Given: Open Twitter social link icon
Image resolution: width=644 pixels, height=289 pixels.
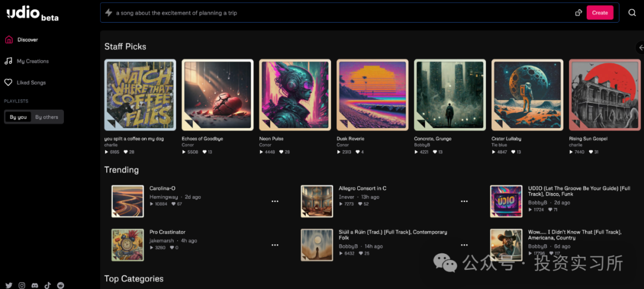Looking at the screenshot, I should point(8,285).
